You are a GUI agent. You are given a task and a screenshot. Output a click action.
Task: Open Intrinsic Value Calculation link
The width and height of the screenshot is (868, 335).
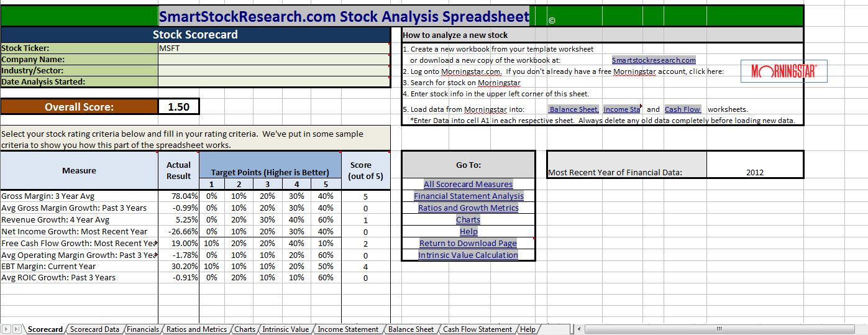point(468,255)
